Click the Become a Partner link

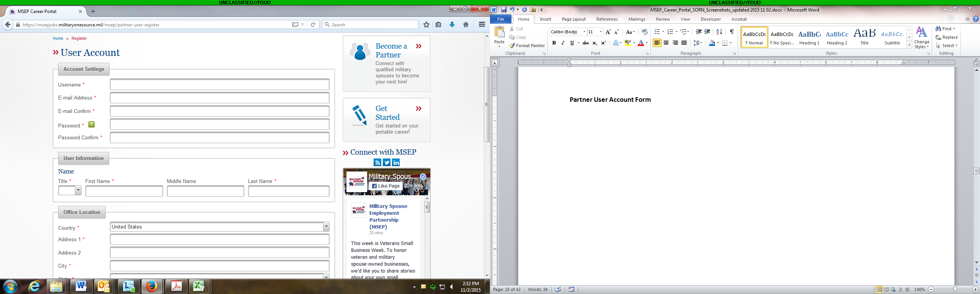pos(391,50)
